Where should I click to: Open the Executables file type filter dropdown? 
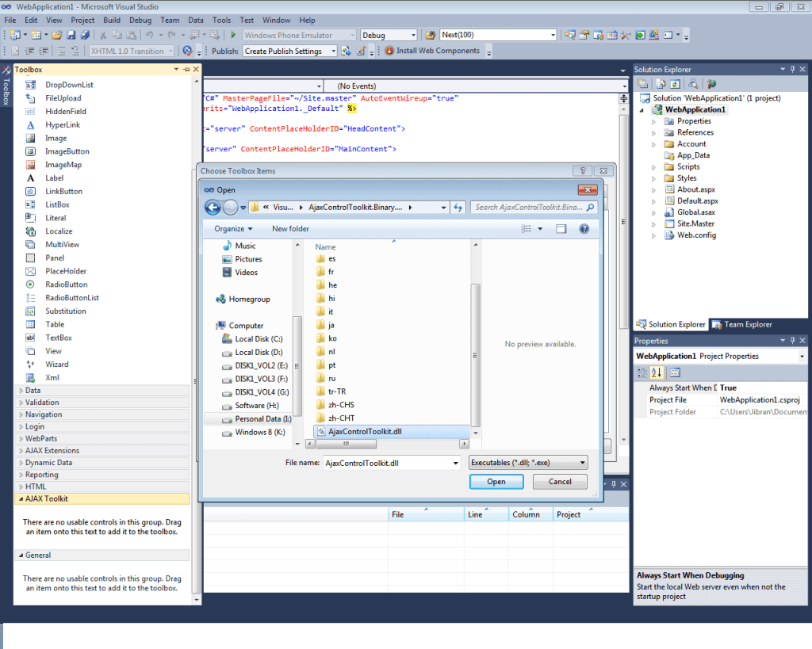(582, 462)
